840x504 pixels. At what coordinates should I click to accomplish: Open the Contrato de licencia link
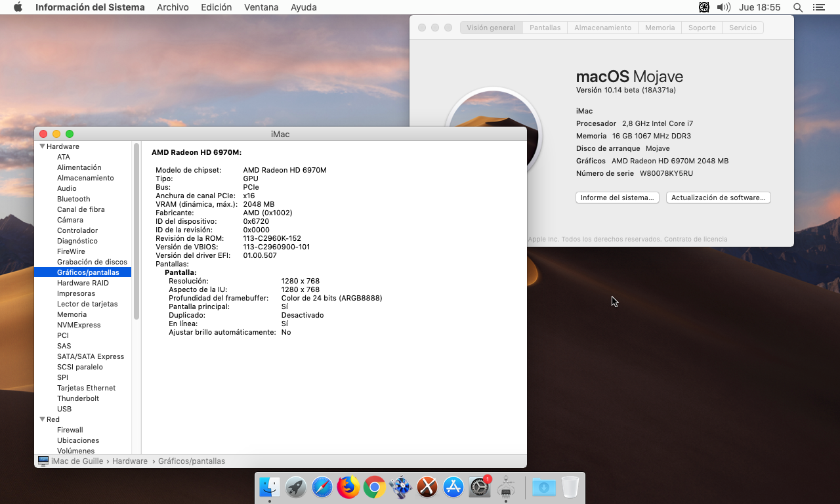(696, 240)
